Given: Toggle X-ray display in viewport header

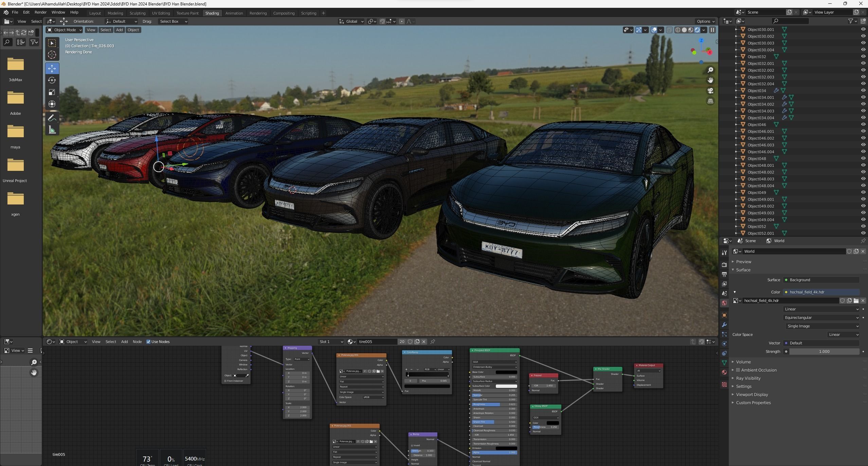Looking at the screenshot, I should (669, 30).
